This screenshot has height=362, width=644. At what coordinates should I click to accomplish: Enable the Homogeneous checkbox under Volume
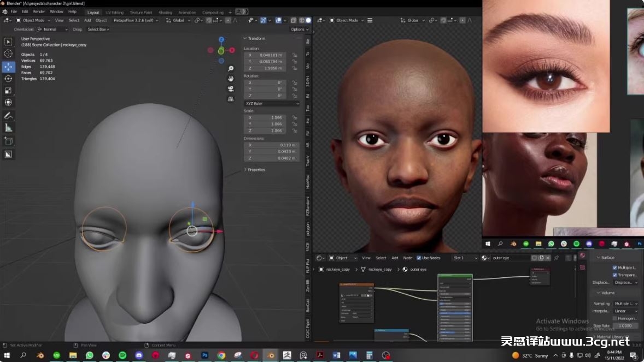614,318
